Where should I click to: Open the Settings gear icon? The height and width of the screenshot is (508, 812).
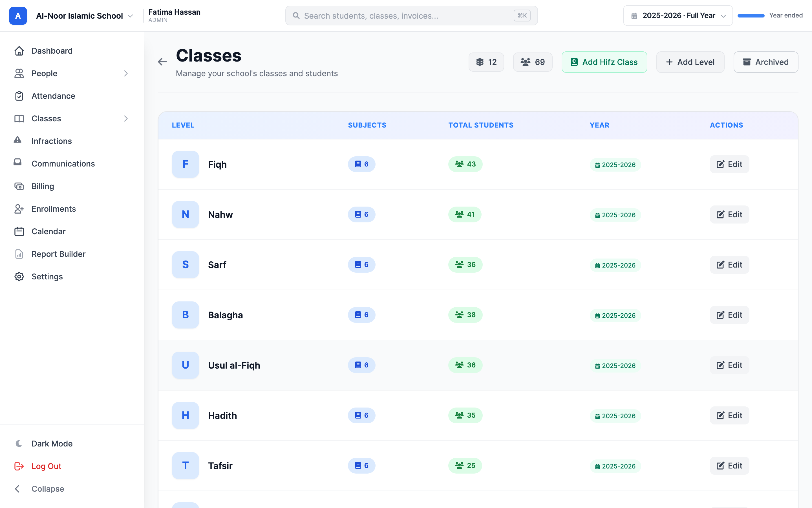19,277
